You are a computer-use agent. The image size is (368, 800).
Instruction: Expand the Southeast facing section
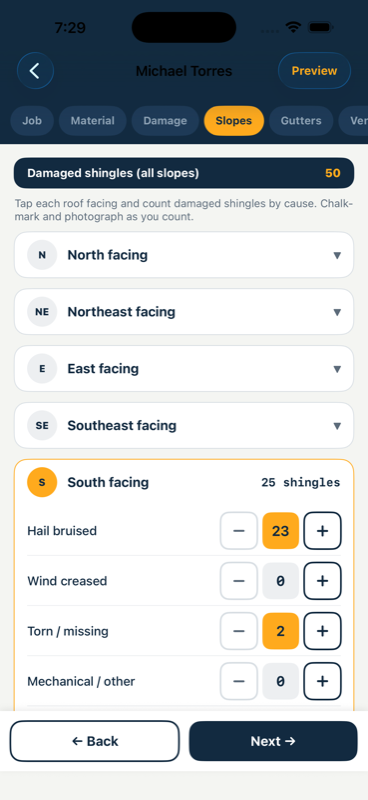pos(184,426)
